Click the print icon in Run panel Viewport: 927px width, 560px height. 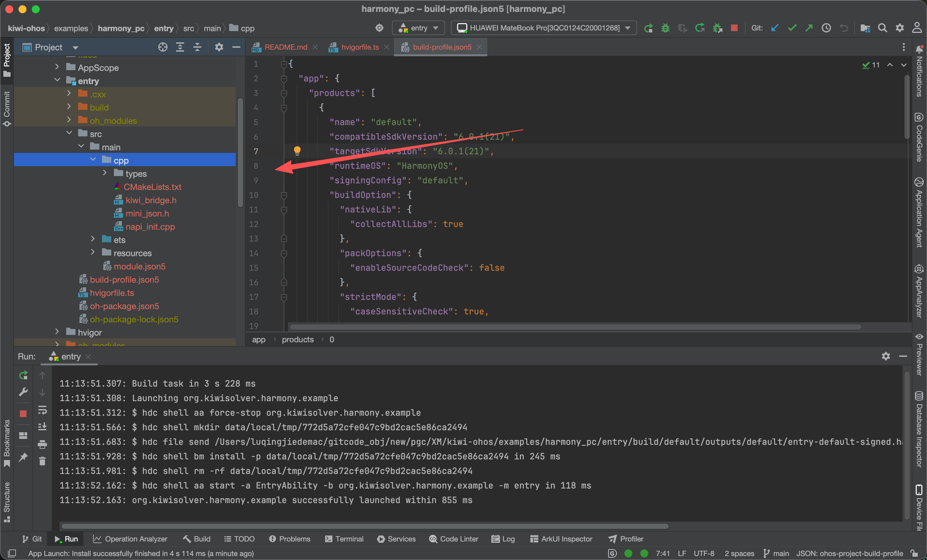(x=42, y=444)
